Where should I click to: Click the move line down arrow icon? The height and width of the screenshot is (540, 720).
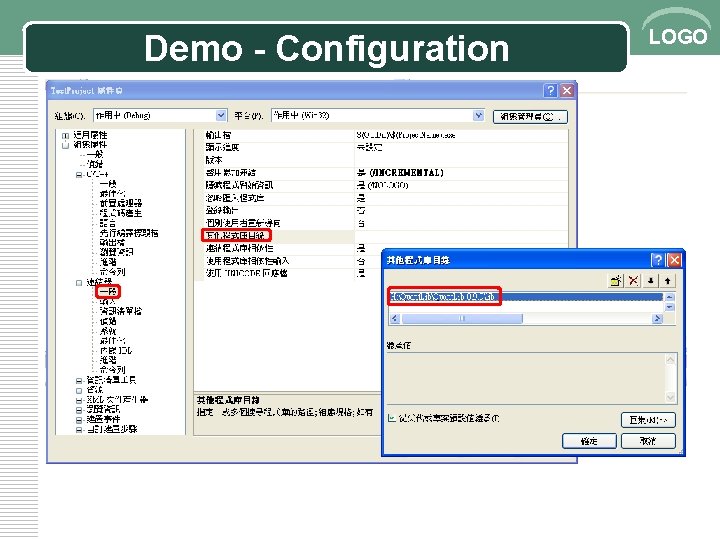651,281
